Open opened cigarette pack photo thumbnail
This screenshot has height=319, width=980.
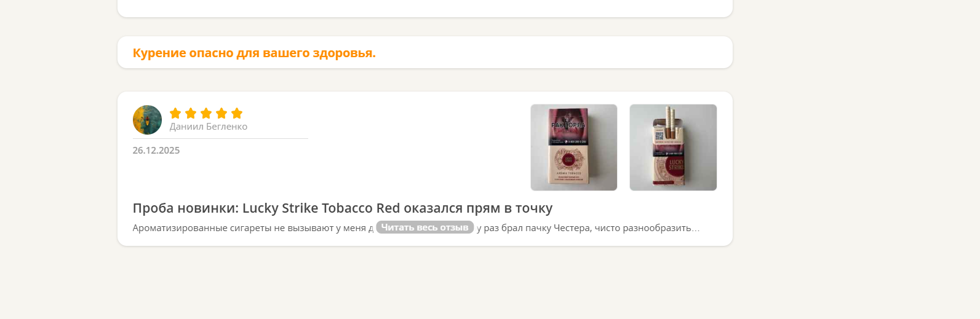[x=673, y=148]
